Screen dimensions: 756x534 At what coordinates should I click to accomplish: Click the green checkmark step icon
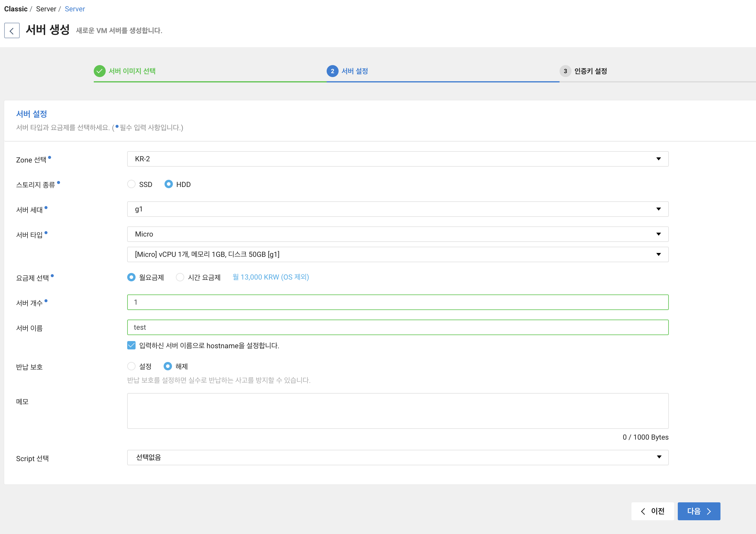coord(99,71)
